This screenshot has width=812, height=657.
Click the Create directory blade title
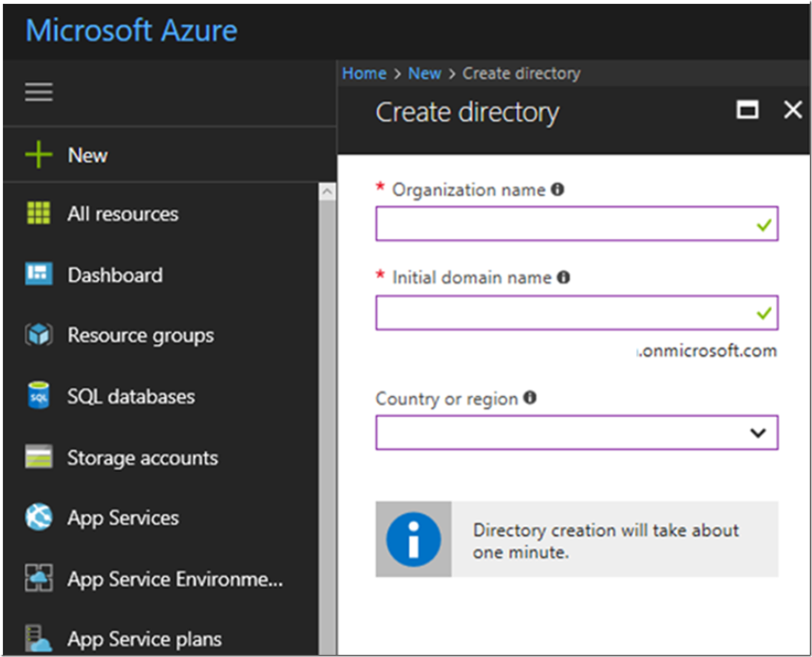click(467, 112)
